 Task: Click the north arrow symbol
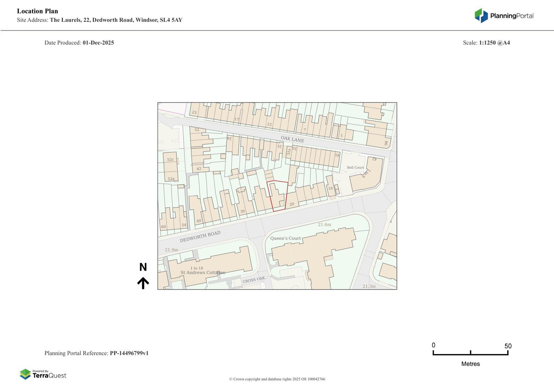[143, 283]
